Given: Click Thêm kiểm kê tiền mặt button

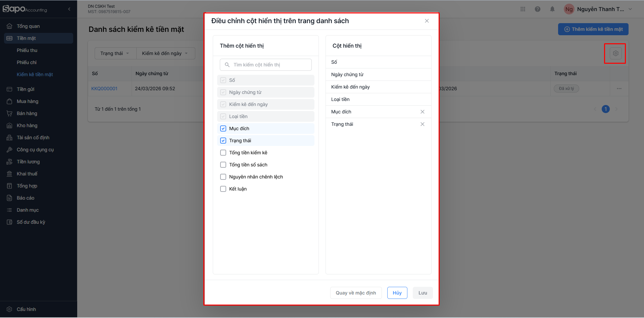Looking at the screenshot, I should coord(593,29).
